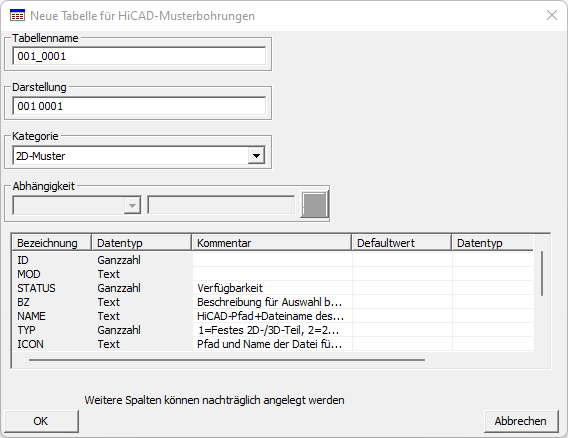
Task: Click the gray Abhängigkeit square button
Action: (x=314, y=205)
